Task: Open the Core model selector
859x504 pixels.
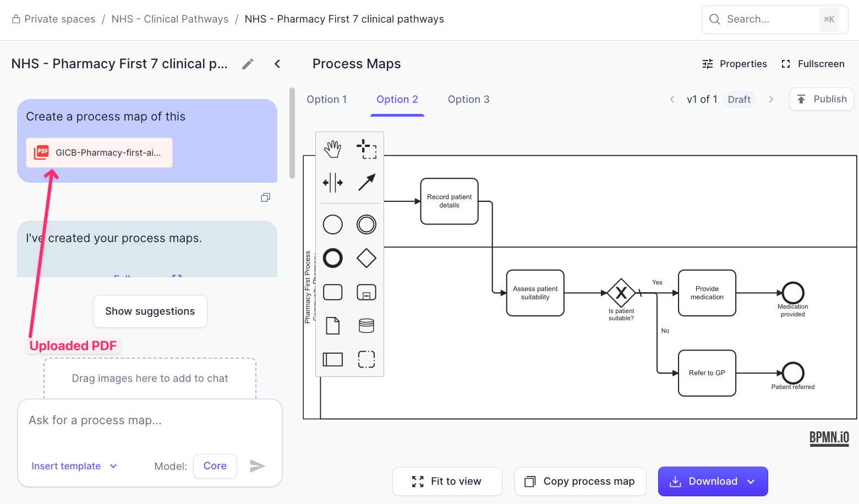Action: (x=215, y=466)
